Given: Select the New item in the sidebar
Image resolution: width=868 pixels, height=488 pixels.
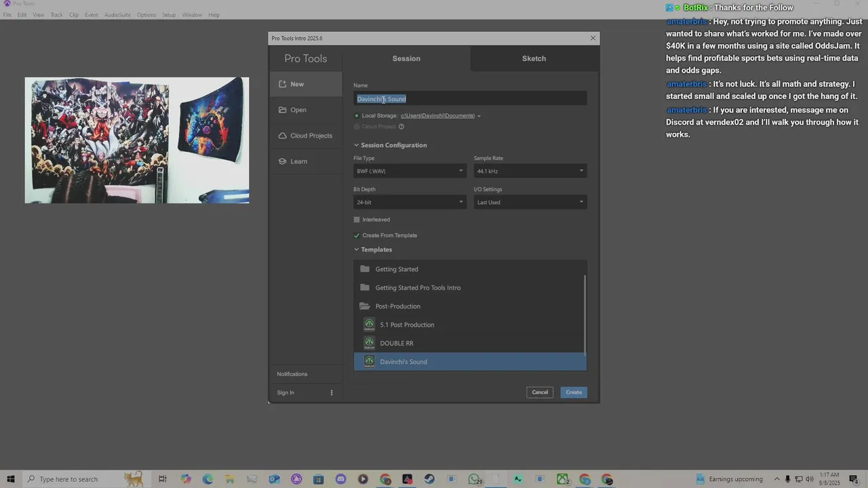Looking at the screenshot, I should [x=305, y=84].
